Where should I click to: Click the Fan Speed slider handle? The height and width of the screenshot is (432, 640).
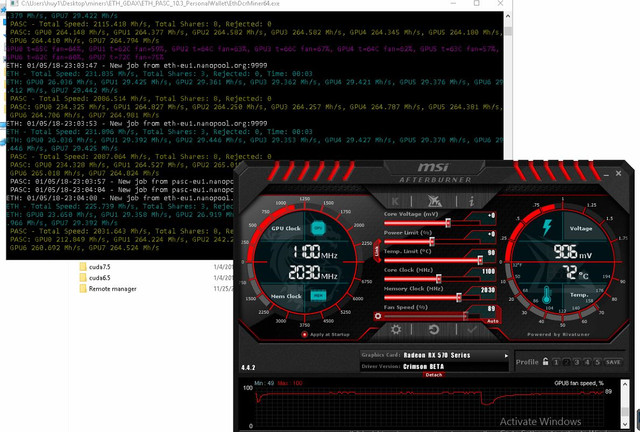pos(465,316)
